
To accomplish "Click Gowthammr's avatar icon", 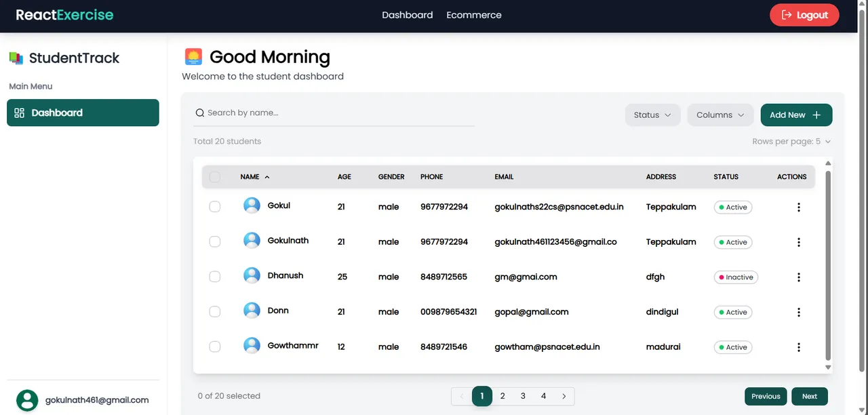I will click(x=252, y=346).
